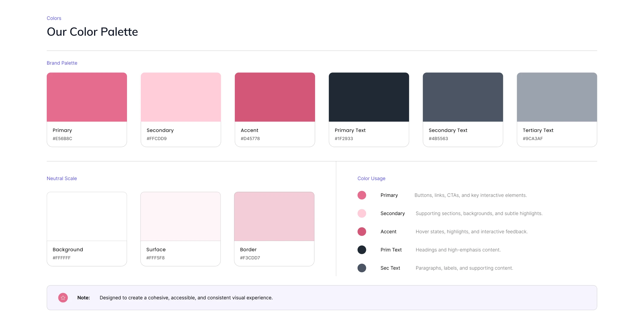Image resolution: width=644 pixels, height=323 pixels.
Task: Click the Tertiary Text card label
Action: point(538,130)
